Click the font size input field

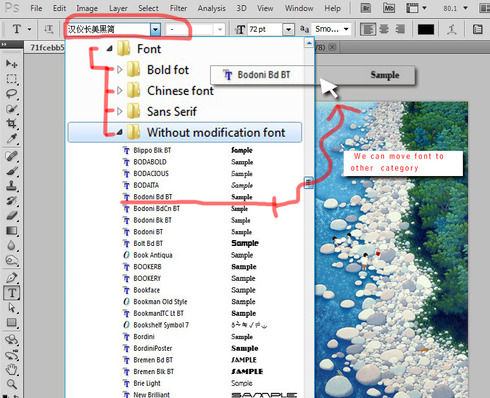click(265, 29)
